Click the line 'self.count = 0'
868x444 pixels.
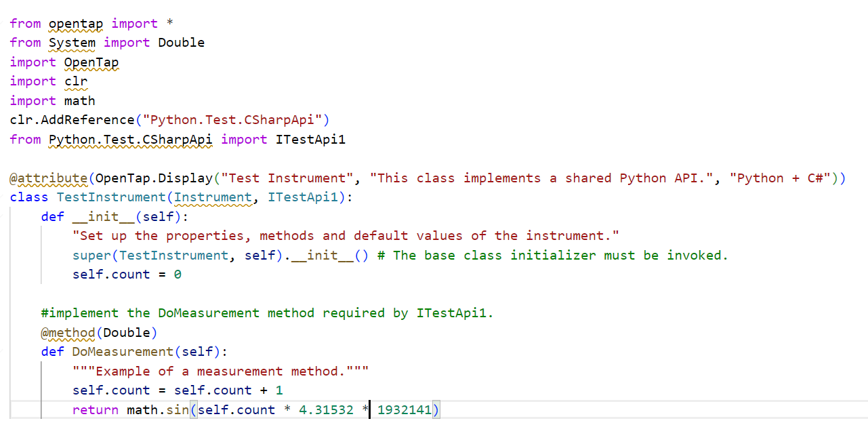coord(127,275)
